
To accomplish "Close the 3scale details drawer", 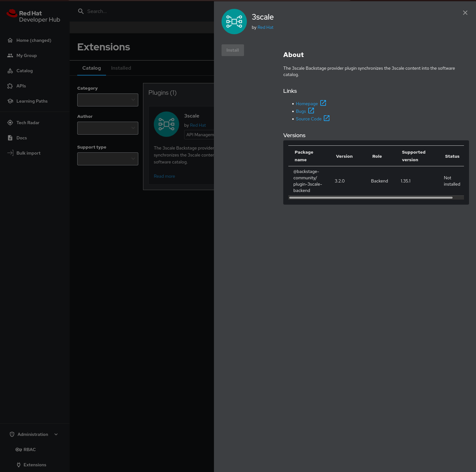I will [465, 13].
